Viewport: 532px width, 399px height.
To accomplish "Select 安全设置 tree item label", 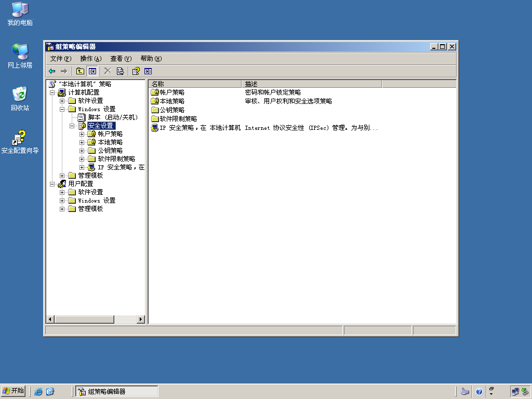I will (x=101, y=126).
